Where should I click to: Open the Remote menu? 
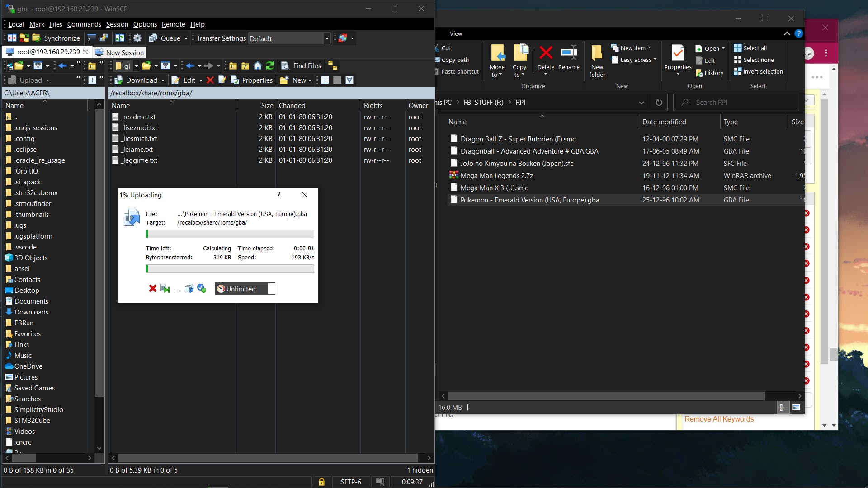[x=174, y=24]
